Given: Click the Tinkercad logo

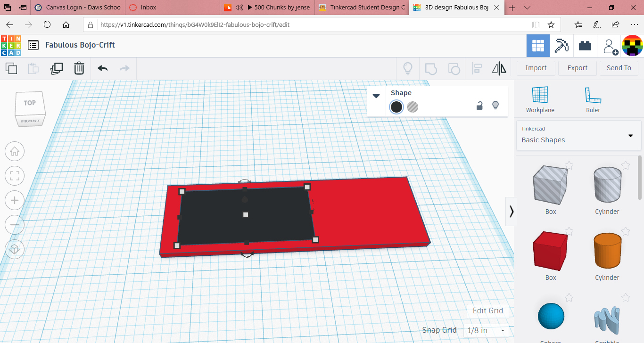Looking at the screenshot, I should pyautogui.click(x=11, y=45).
